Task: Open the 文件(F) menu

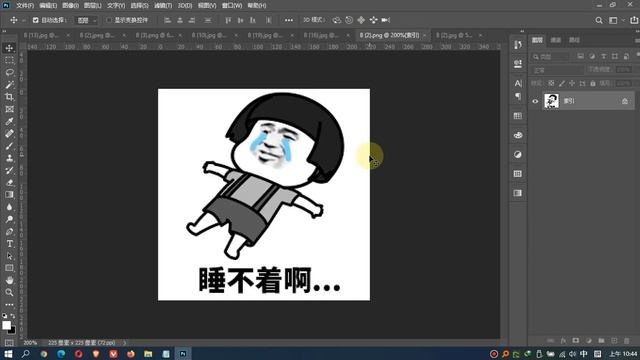Action: pyautogui.click(x=25, y=5)
